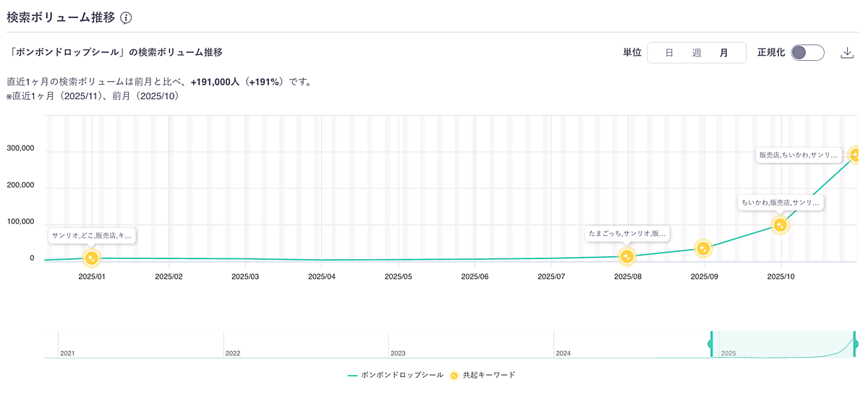Click 2022 in the timeline navigator
868x396 pixels.
233,353
